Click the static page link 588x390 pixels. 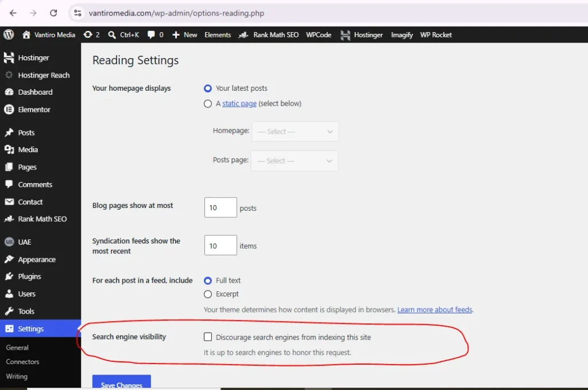[x=239, y=103]
